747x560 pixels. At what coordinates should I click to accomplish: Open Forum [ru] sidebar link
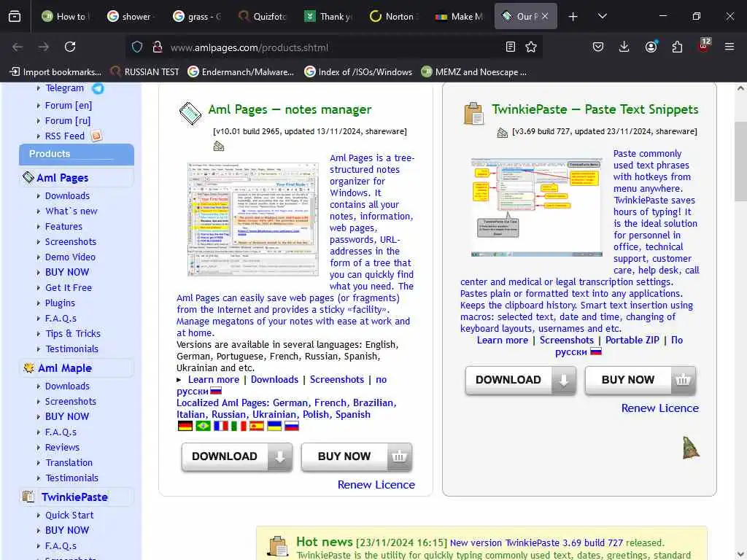(68, 121)
